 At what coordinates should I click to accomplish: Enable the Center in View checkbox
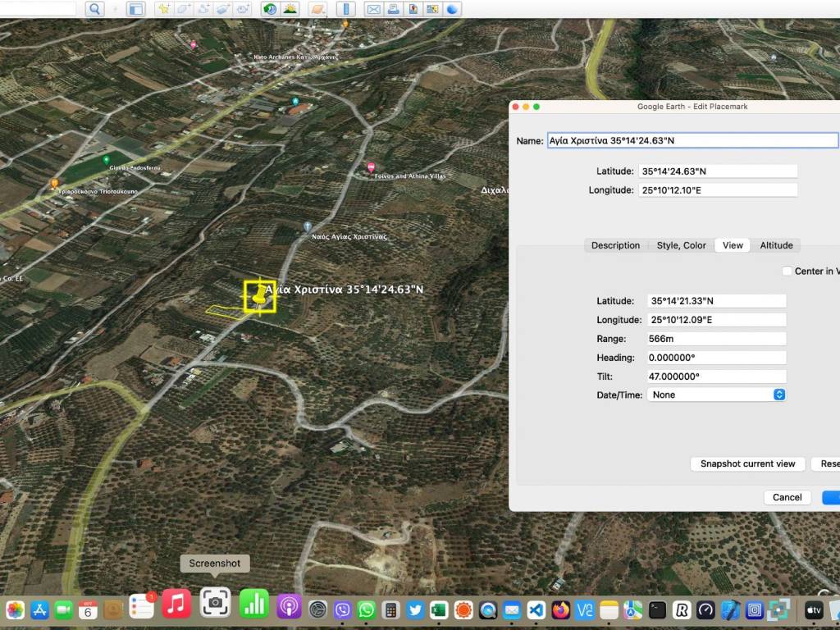787,272
